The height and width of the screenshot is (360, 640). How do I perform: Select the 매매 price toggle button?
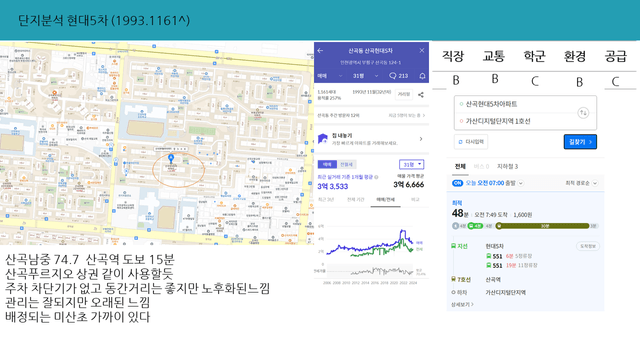(327, 164)
